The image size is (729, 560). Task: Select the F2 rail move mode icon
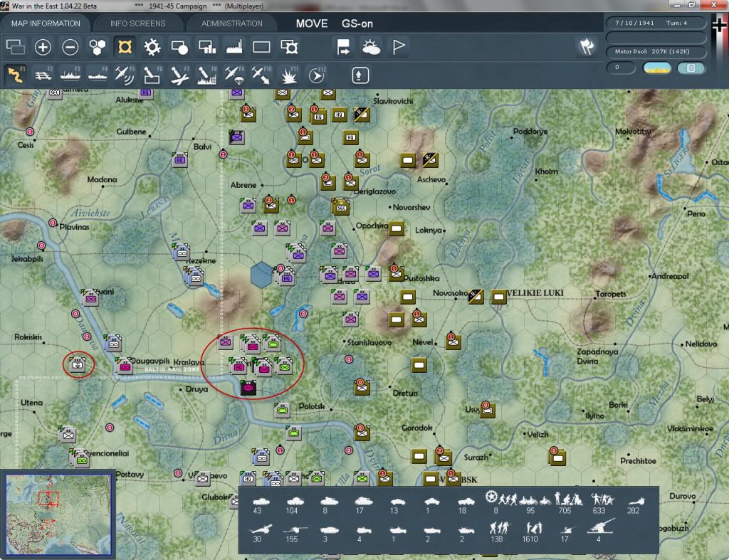pos(43,75)
